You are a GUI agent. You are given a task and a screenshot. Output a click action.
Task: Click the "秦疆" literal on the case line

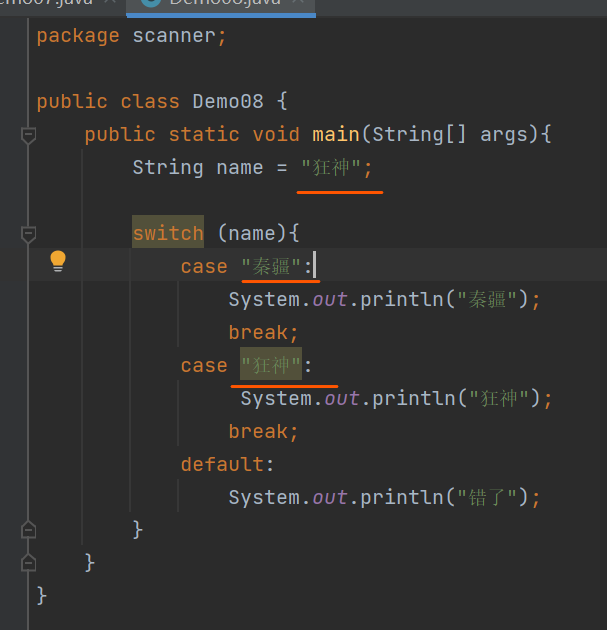click(270, 266)
